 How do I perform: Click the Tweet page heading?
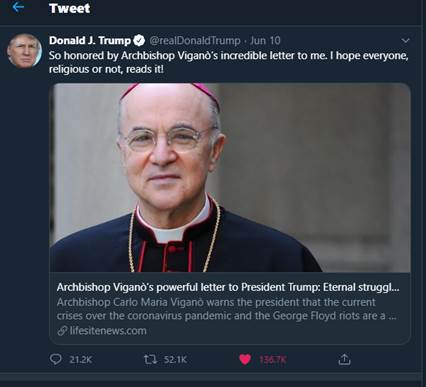click(69, 8)
